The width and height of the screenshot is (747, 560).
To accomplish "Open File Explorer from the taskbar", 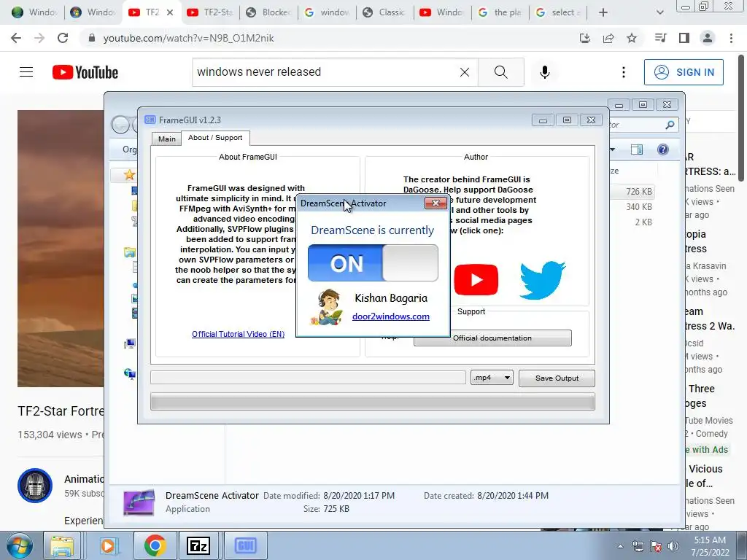I will (x=62, y=545).
